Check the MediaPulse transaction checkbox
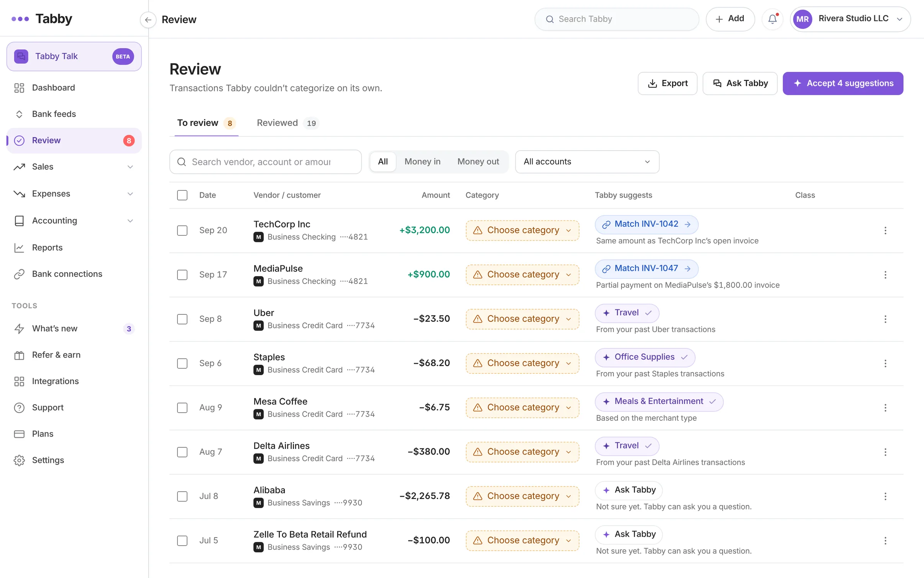Screen dimensions: 924x578 (182, 275)
